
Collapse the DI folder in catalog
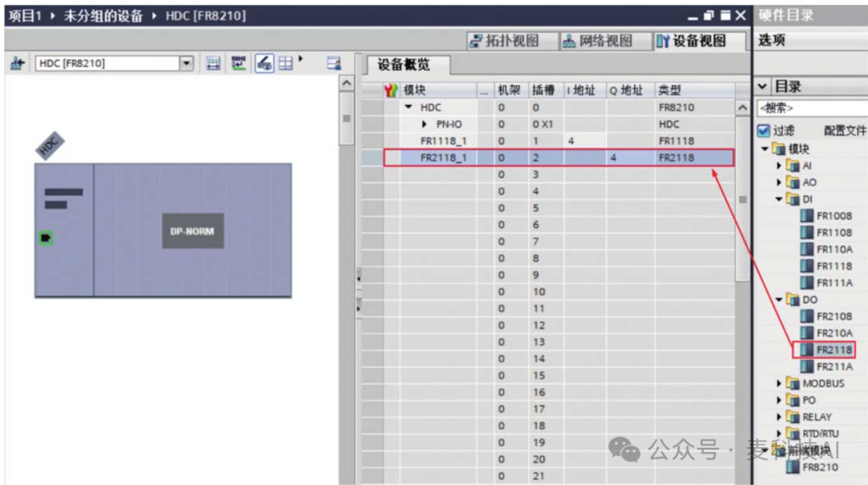[779, 199]
